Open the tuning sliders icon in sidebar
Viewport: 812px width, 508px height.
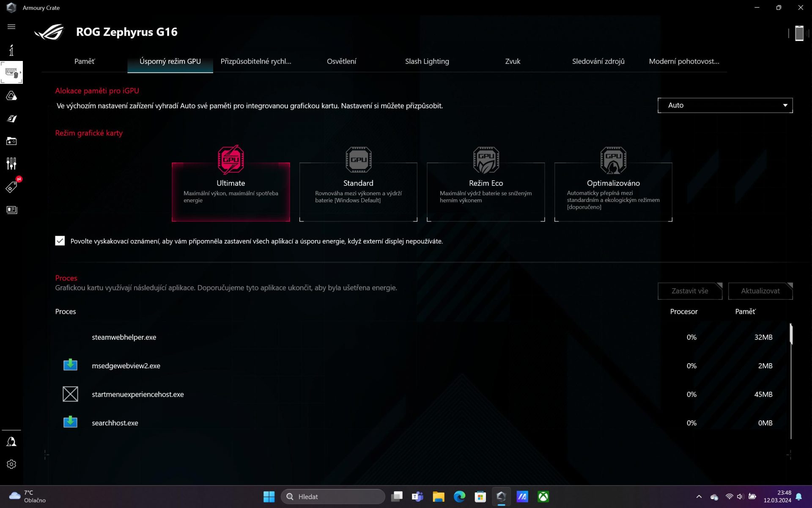tap(11, 163)
